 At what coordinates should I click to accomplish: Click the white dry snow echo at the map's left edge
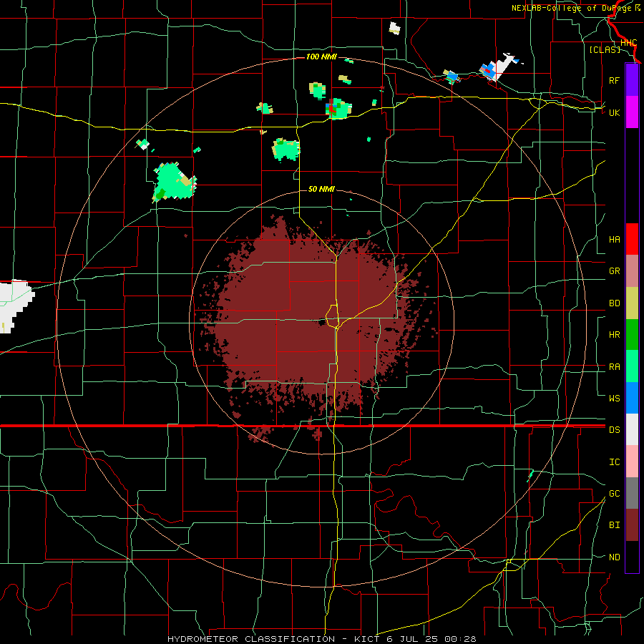click(x=15, y=306)
